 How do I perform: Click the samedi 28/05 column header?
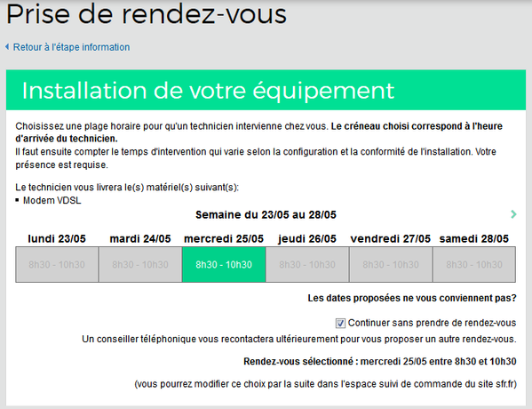pyautogui.click(x=474, y=239)
